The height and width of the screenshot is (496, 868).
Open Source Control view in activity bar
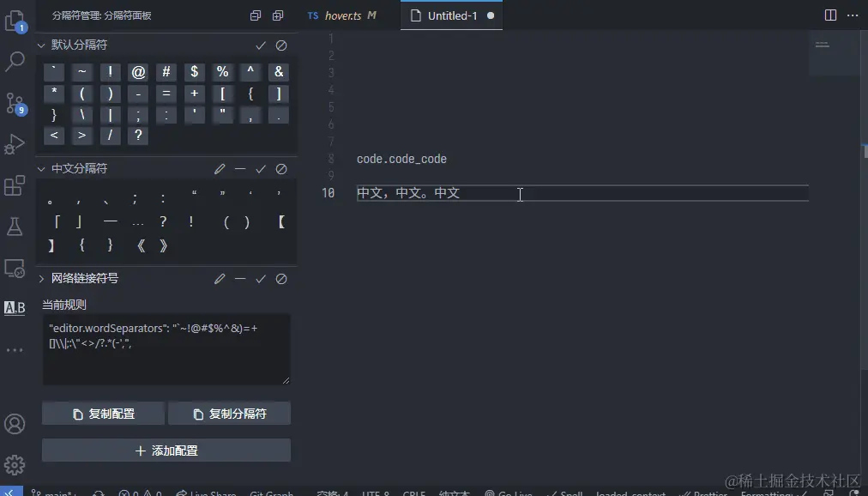pyautogui.click(x=15, y=102)
